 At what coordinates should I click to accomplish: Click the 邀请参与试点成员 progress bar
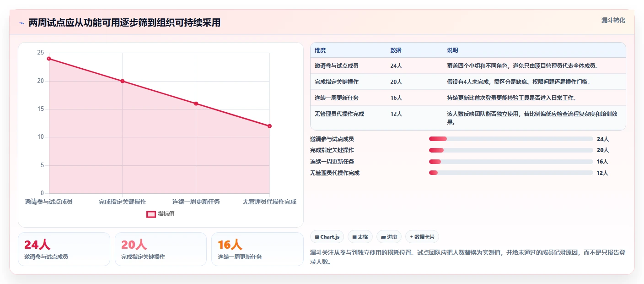[x=511, y=139]
